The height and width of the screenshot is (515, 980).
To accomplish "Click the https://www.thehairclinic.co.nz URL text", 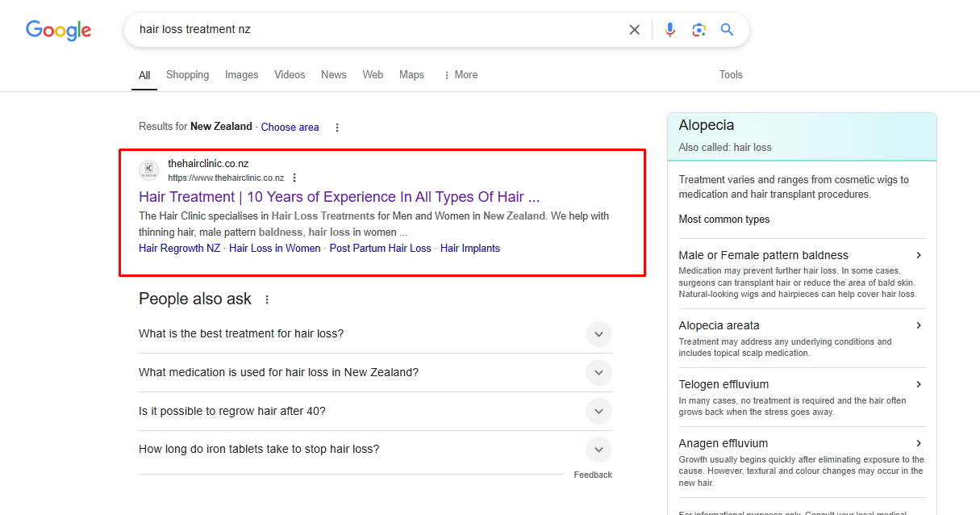I will (226, 178).
